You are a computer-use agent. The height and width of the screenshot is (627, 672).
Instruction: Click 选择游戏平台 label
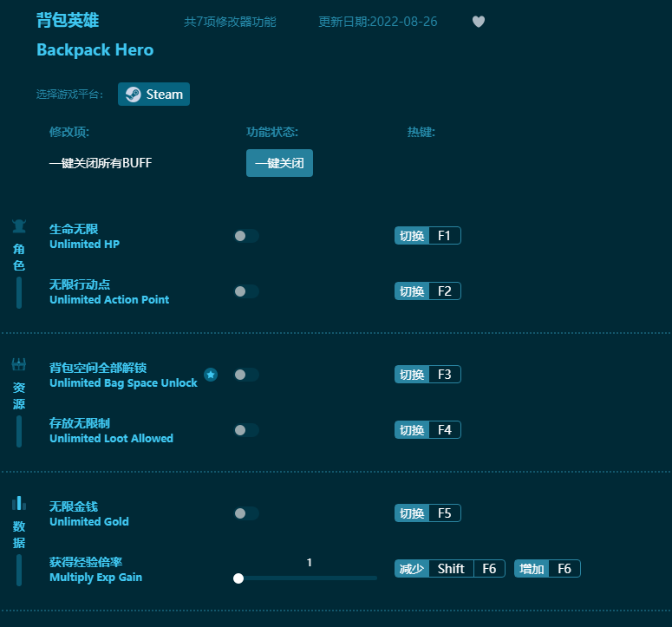pyautogui.click(x=69, y=95)
